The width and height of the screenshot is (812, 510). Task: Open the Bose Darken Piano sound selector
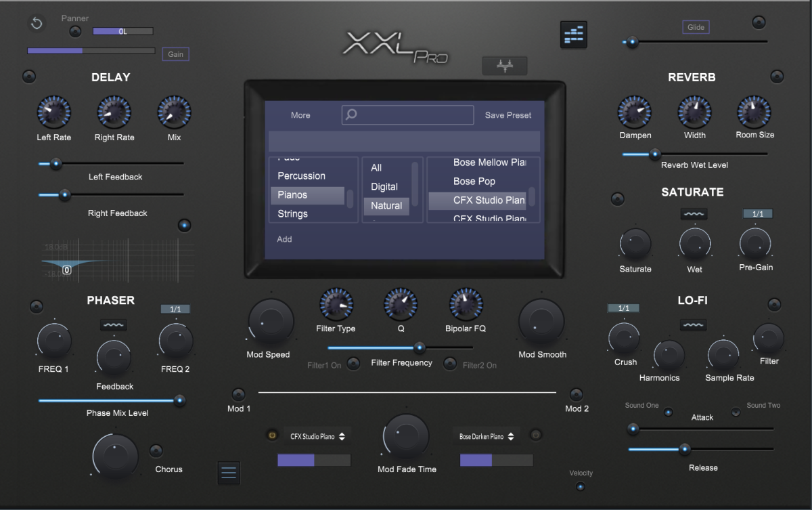pyautogui.click(x=486, y=437)
